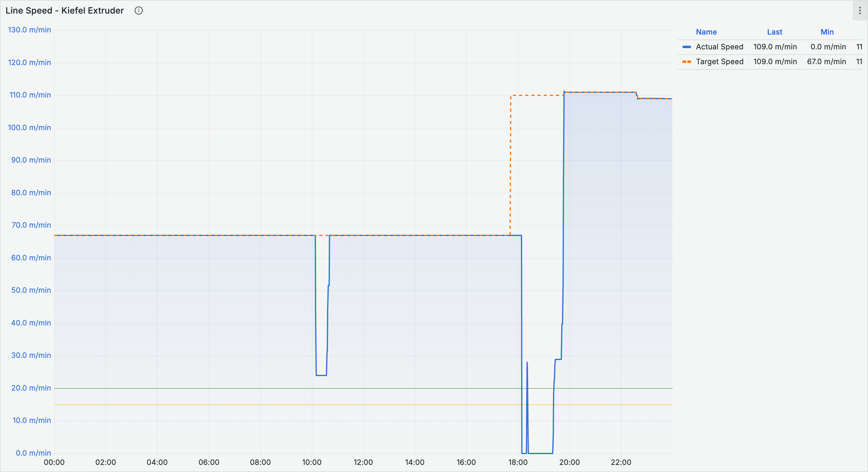Click the 18:00 time axis label
The height and width of the screenshot is (472, 868).
pos(518,462)
